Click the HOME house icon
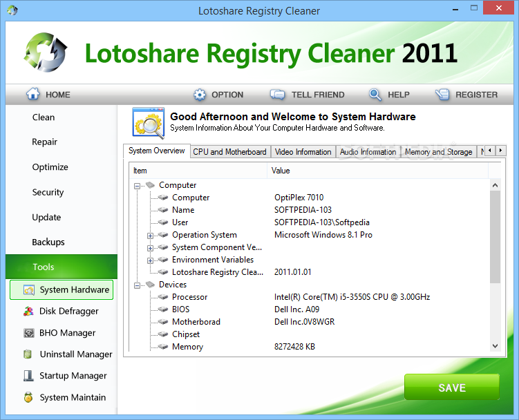This screenshot has height=420, width=519. click(x=32, y=94)
